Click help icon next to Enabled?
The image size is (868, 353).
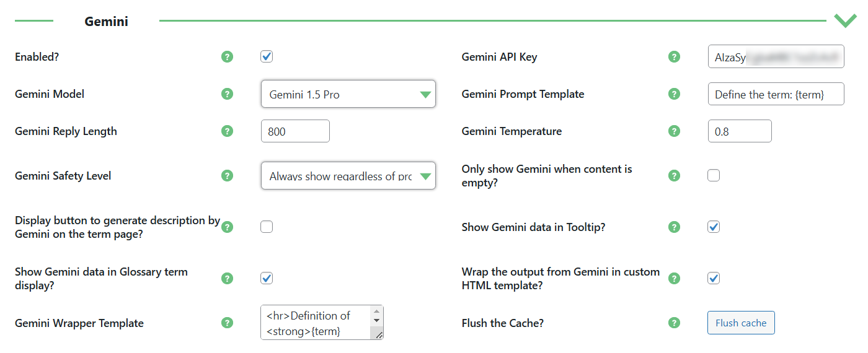228,57
